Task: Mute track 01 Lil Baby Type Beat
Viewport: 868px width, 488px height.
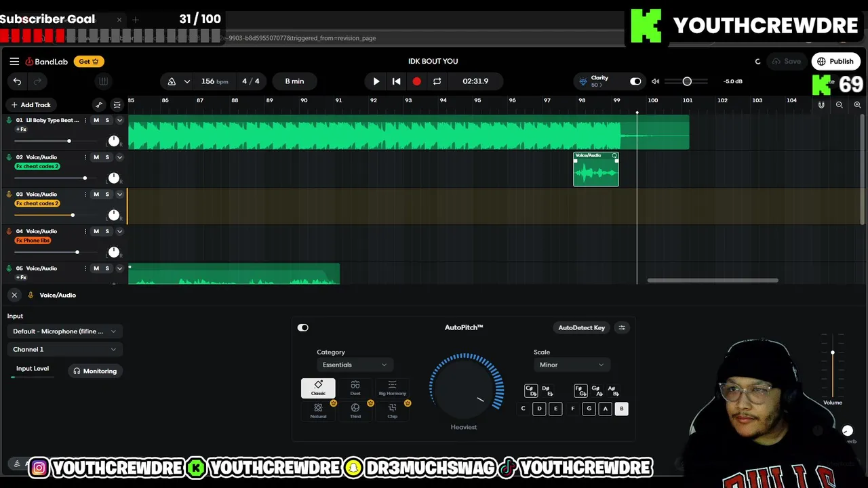Action: point(96,120)
